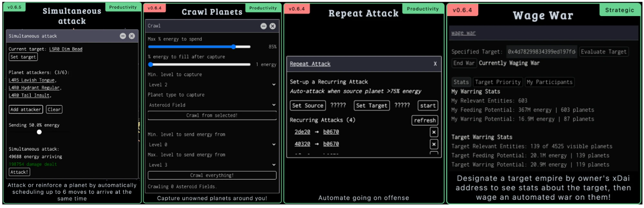The width and height of the screenshot is (644, 208).
Task: Click the Evaluate Target button
Action: click(604, 52)
